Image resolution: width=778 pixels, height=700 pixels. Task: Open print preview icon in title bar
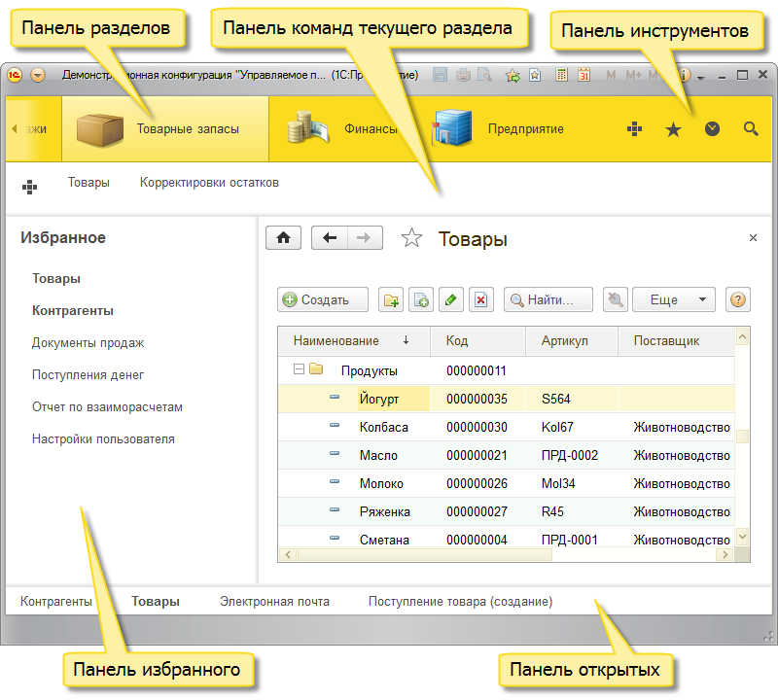click(484, 76)
